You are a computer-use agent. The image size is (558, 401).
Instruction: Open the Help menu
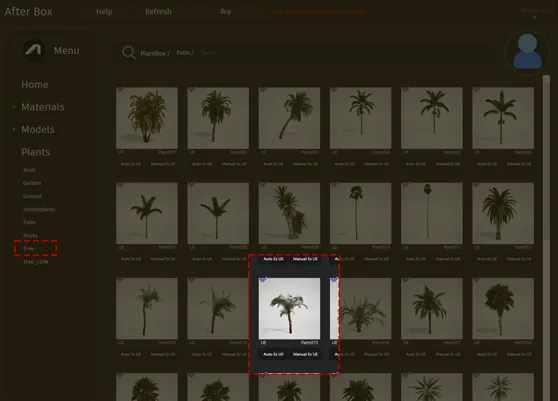[x=104, y=12]
